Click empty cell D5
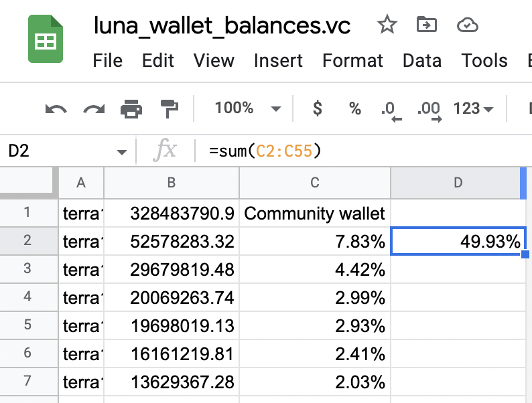 [458, 325]
